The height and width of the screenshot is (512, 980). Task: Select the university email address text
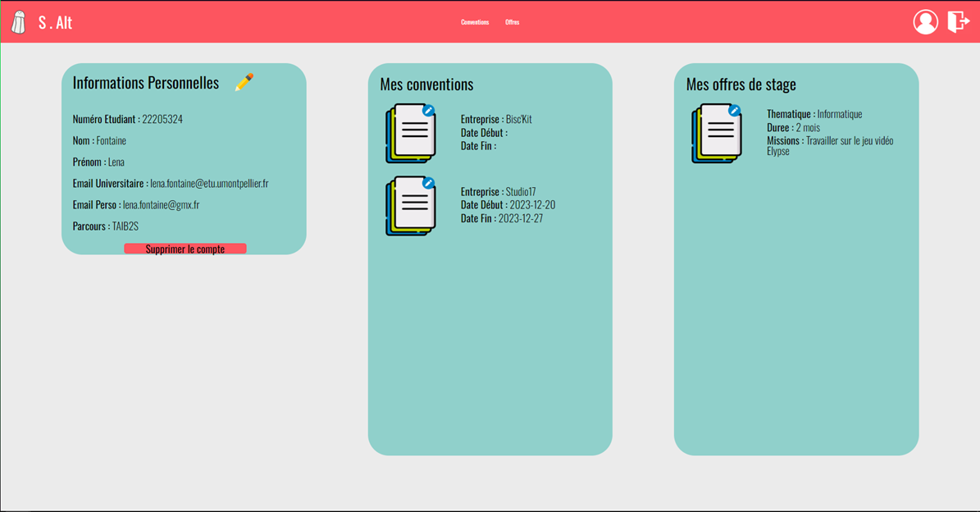coord(209,184)
